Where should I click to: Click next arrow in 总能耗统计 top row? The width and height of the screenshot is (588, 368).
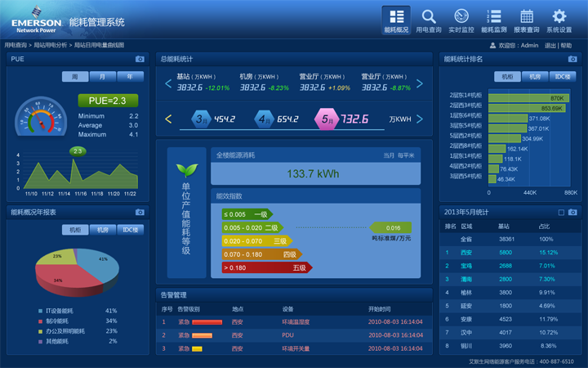pos(420,83)
